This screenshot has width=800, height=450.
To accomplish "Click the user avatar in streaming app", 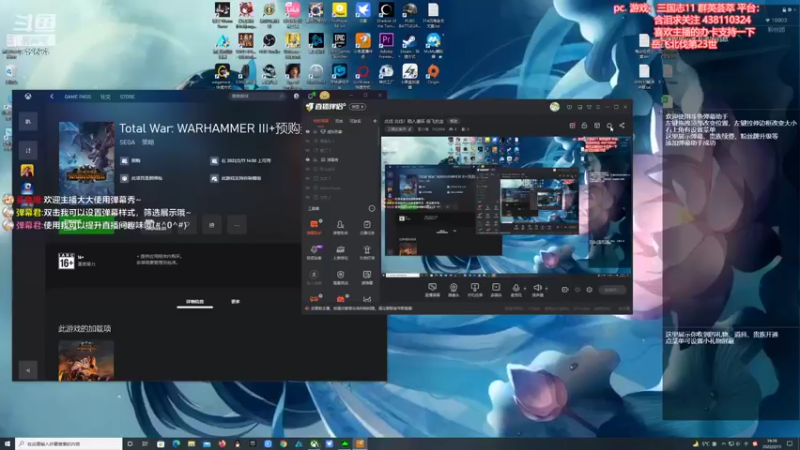I will coord(555,107).
